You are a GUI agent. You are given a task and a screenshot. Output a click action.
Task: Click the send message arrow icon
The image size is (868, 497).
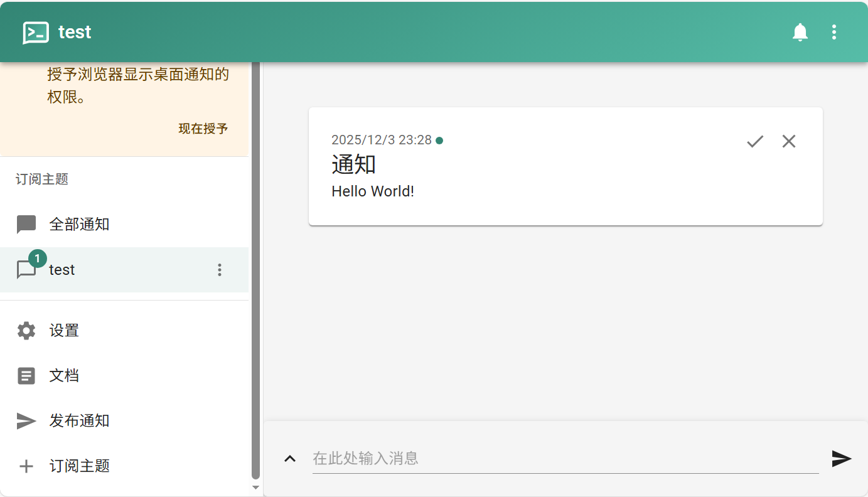click(x=841, y=459)
